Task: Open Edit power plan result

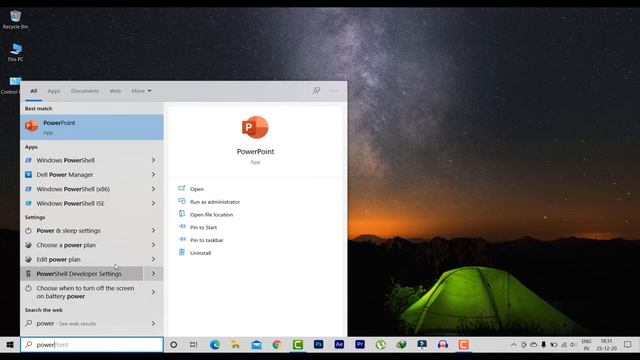Action: point(82,259)
